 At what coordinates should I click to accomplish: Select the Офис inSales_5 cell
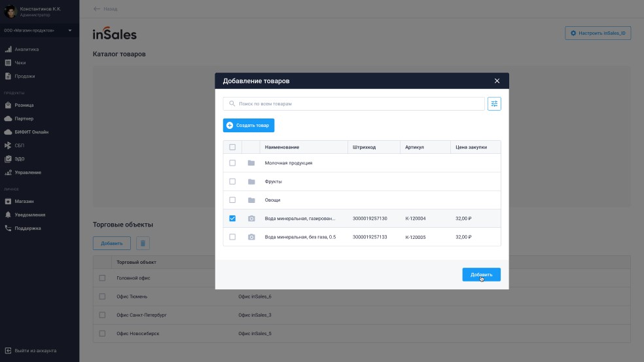point(255,334)
